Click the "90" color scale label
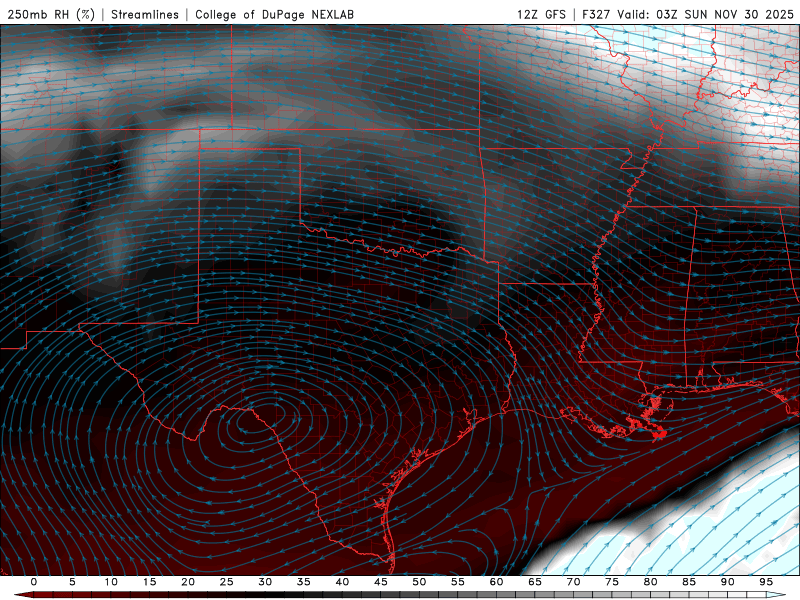The height and width of the screenshot is (600, 800). pos(727,582)
